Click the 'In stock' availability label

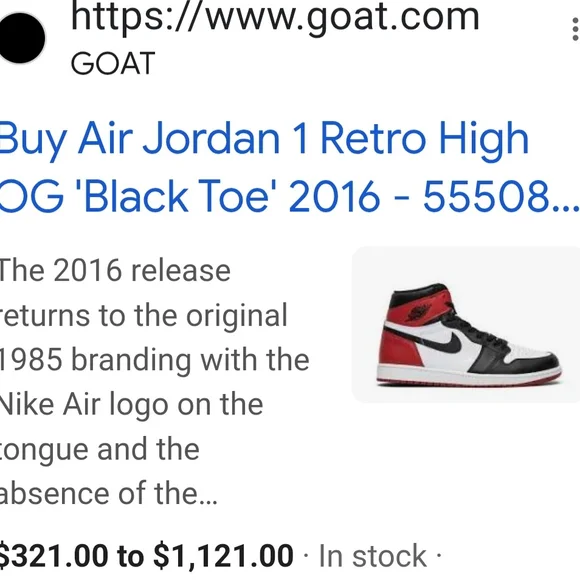[x=372, y=556]
